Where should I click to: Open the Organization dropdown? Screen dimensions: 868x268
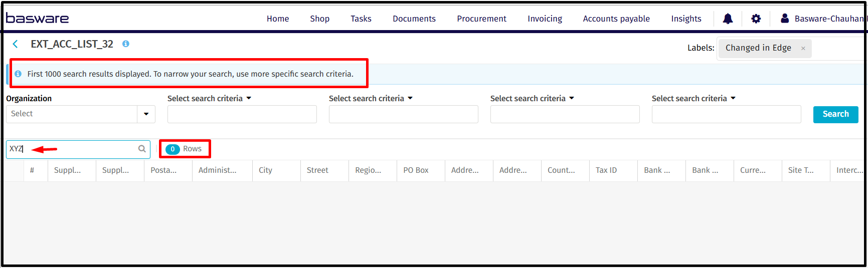pos(146,114)
